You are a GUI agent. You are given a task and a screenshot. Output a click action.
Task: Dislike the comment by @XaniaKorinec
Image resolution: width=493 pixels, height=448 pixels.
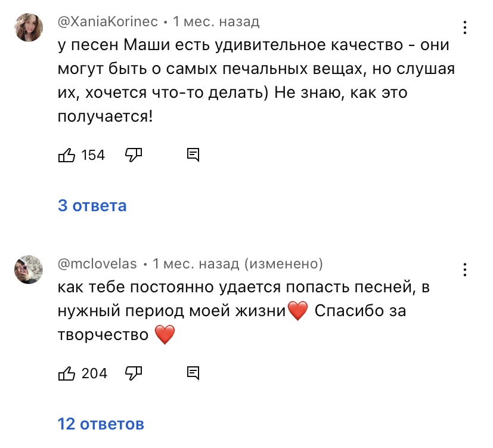133,155
